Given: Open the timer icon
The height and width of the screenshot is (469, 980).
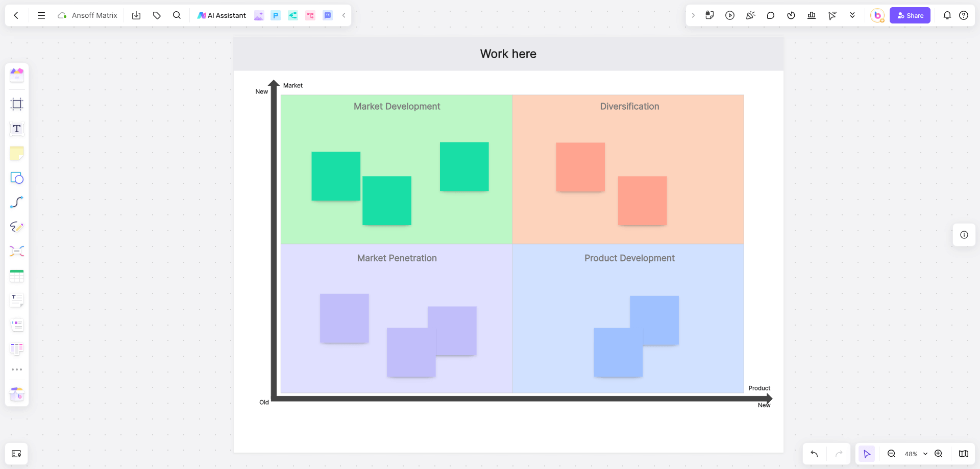Looking at the screenshot, I should coord(791,15).
